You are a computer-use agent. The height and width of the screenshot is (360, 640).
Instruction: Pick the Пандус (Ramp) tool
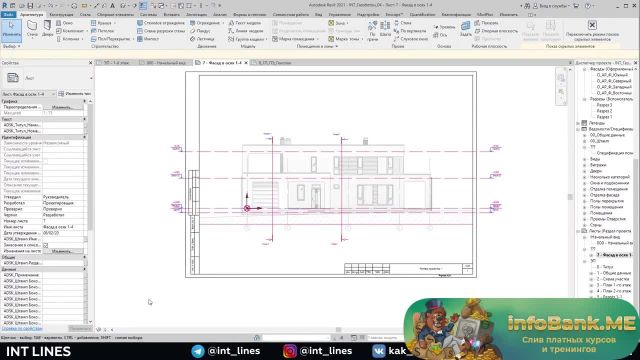click(x=200, y=31)
